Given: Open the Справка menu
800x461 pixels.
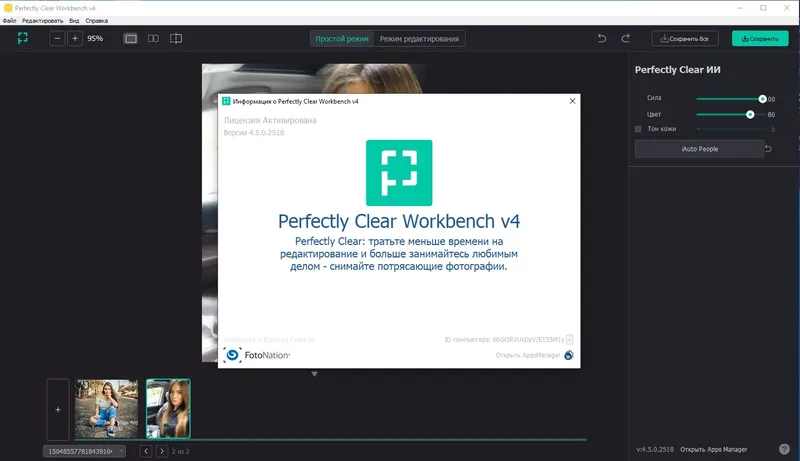Looking at the screenshot, I should click(96, 21).
